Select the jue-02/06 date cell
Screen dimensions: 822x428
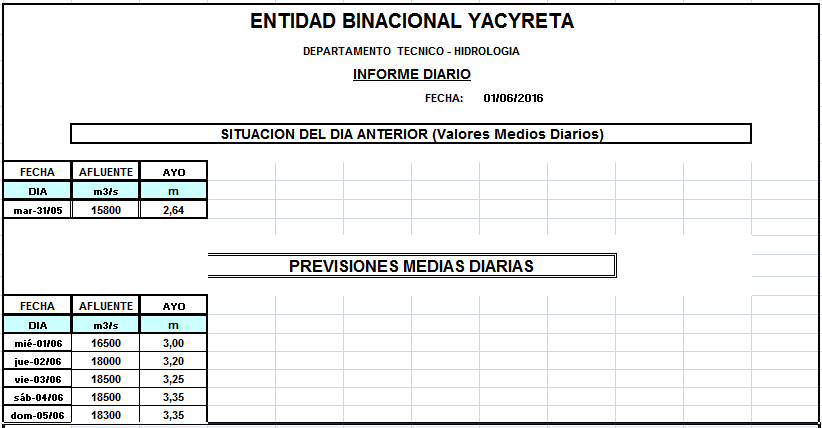click(x=37, y=361)
